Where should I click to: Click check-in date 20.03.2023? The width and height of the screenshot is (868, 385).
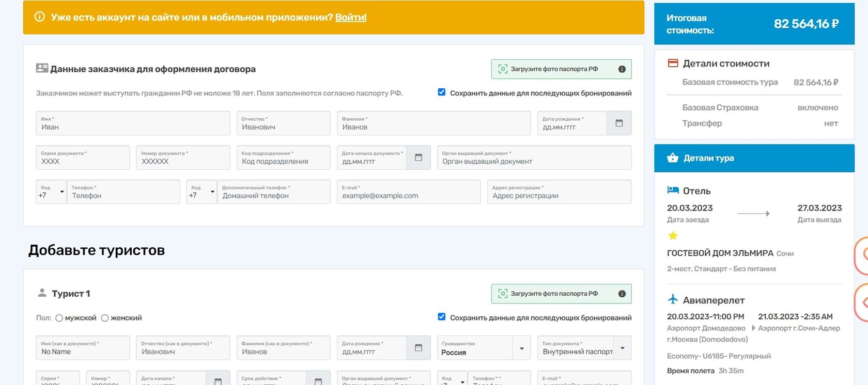click(690, 208)
